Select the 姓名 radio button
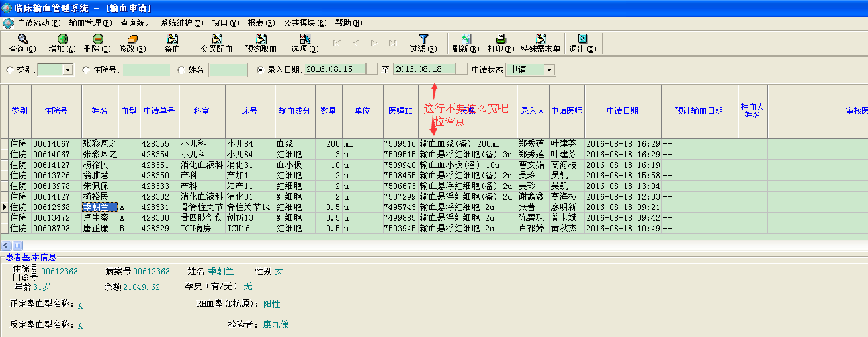Viewport: 868px width, 337px height. click(181, 69)
